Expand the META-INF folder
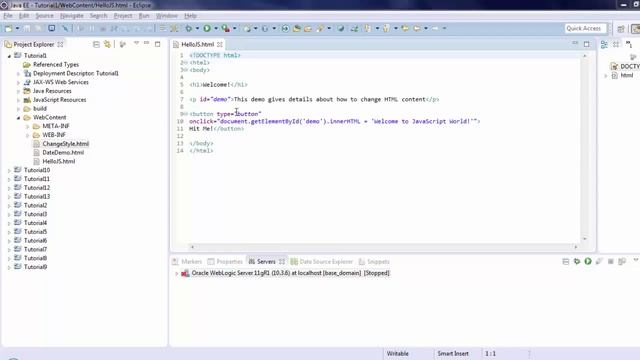 coord(28,127)
